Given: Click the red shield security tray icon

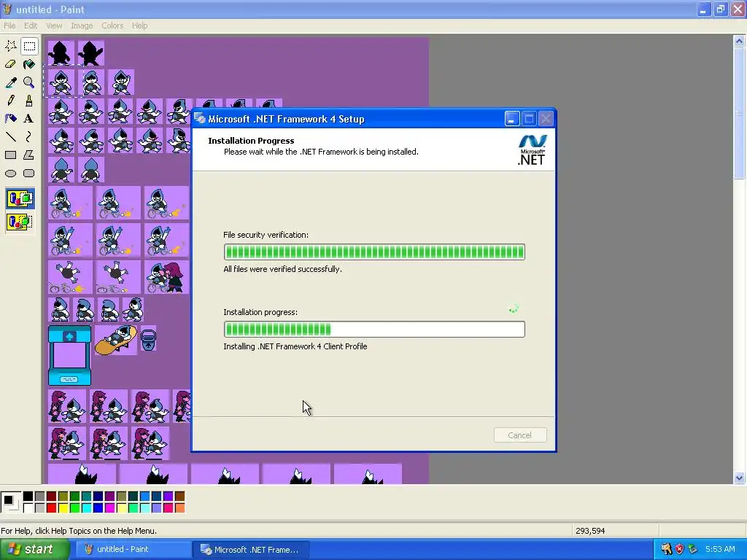Looking at the screenshot, I should coord(679,549).
